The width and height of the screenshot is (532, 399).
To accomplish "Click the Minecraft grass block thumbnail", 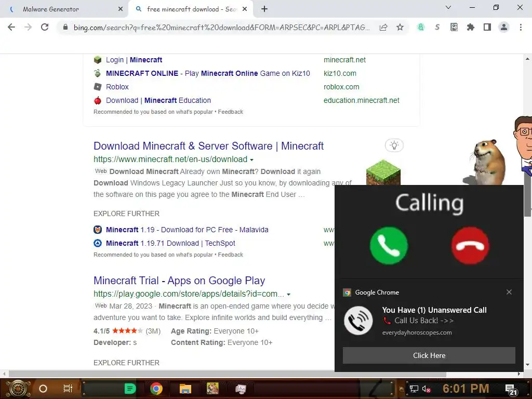I will [x=383, y=172].
